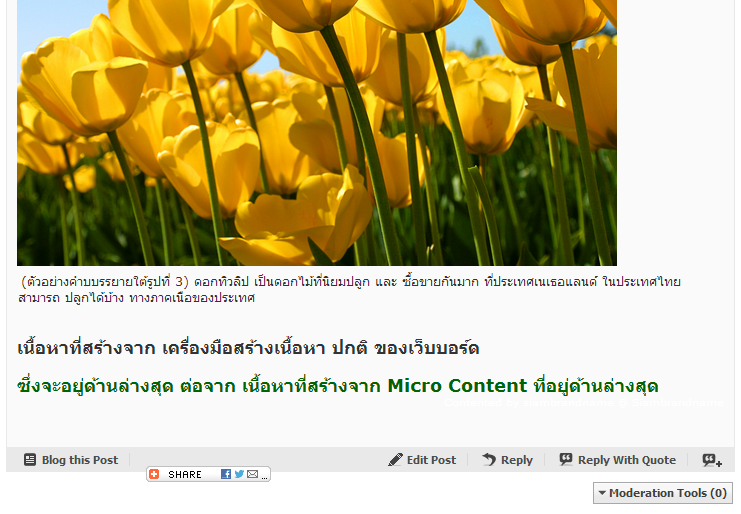Share the post via the Facebook icon
Image resolution: width=741 pixels, height=514 pixels.
click(x=226, y=474)
